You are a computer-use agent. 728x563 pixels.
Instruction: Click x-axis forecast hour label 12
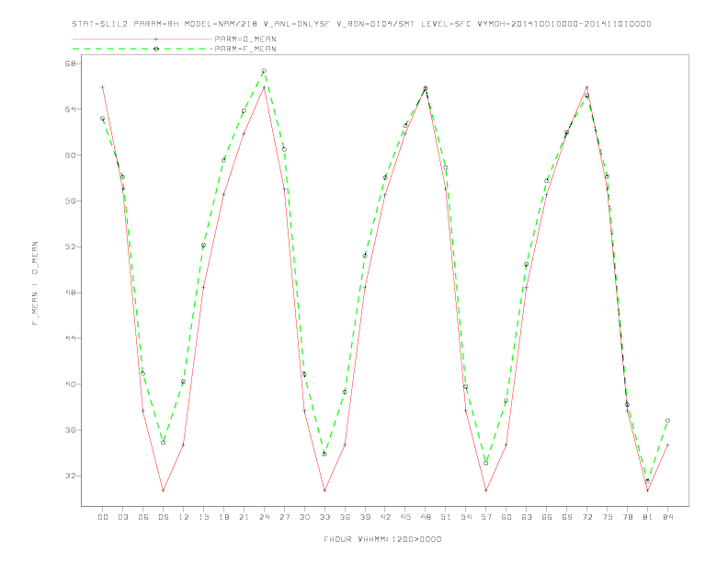184,517
